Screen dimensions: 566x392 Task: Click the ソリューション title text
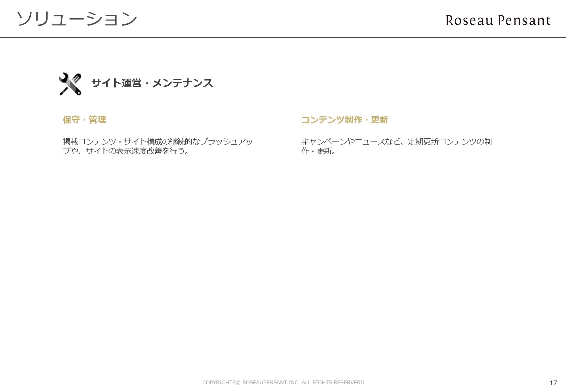pyautogui.click(x=77, y=19)
